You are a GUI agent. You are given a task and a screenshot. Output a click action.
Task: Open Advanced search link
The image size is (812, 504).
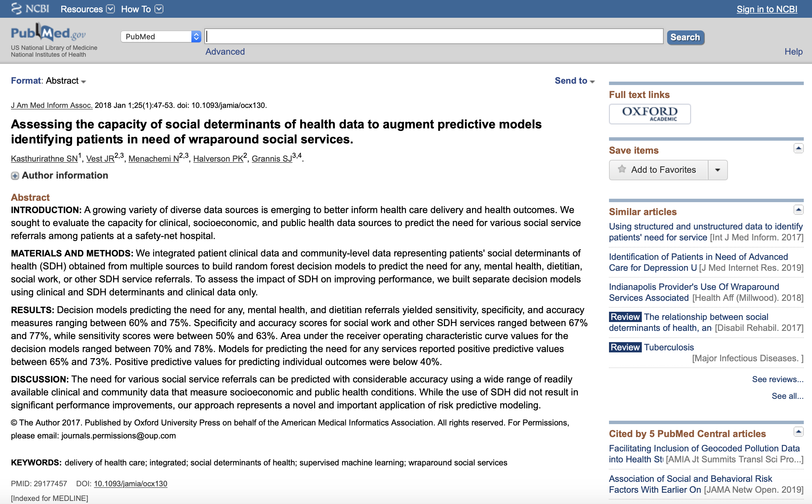pos(225,52)
